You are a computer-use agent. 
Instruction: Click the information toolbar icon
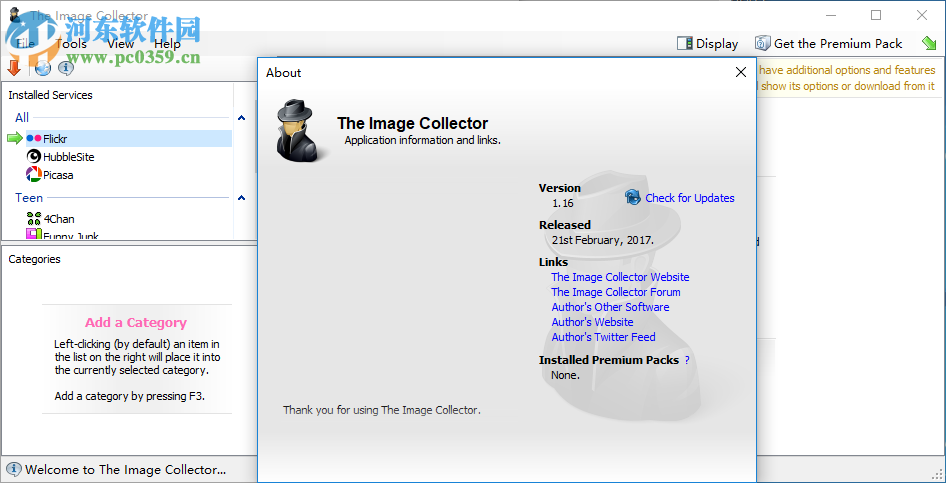tap(66, 69)
